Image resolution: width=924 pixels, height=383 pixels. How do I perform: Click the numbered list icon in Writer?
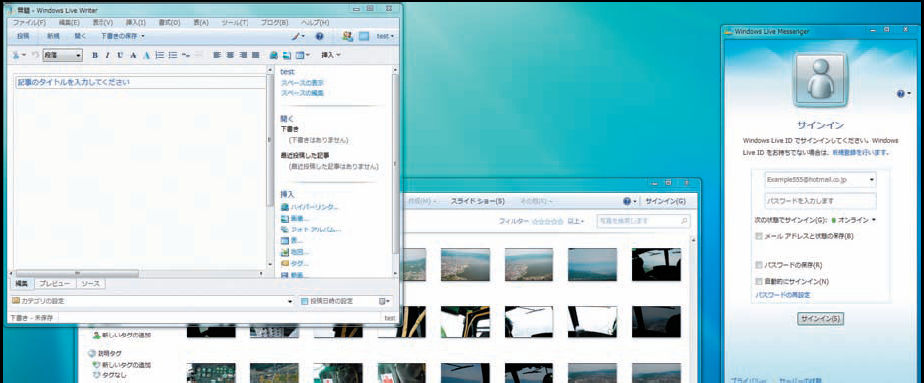click(x=160, y=55)
